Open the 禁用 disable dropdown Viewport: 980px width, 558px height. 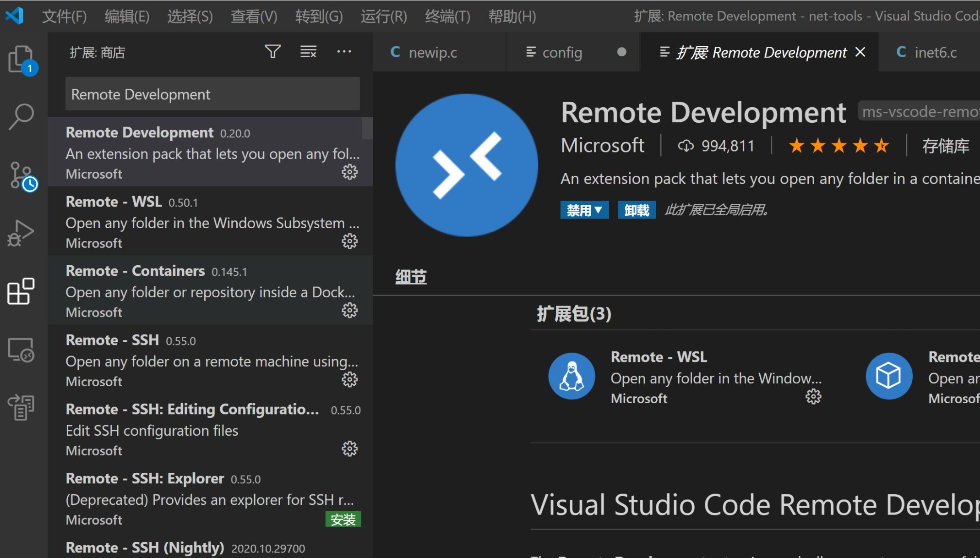pyautogui.click(x=584, y=210)
